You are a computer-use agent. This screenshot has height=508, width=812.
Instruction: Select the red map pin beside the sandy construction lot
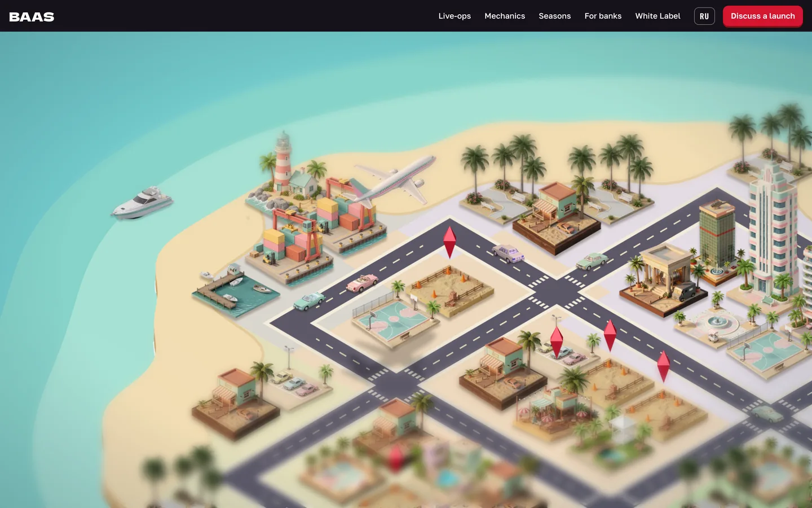(449, 242)
